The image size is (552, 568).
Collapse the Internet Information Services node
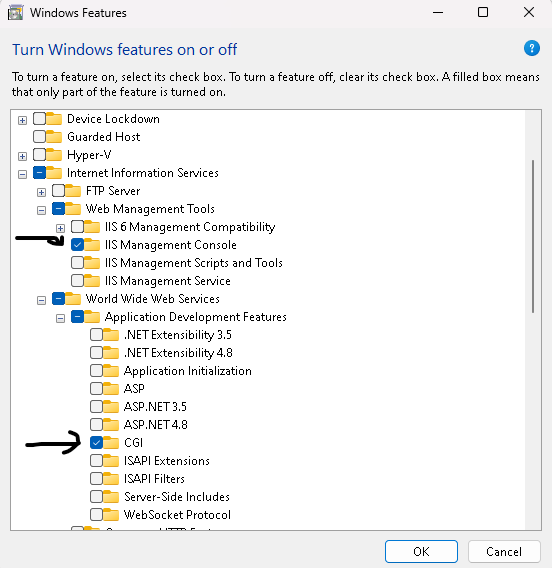[22, 174]
